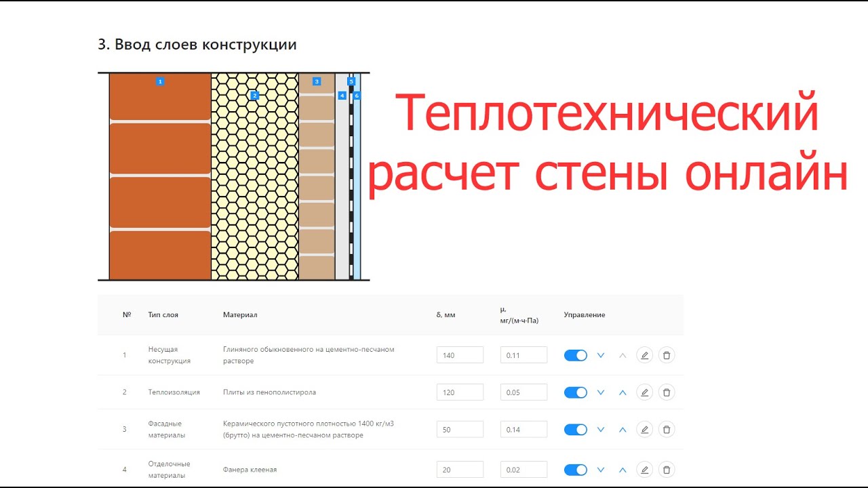
Task: Delete layer 1 brick masonry row
Action: (x=667, y=355)
